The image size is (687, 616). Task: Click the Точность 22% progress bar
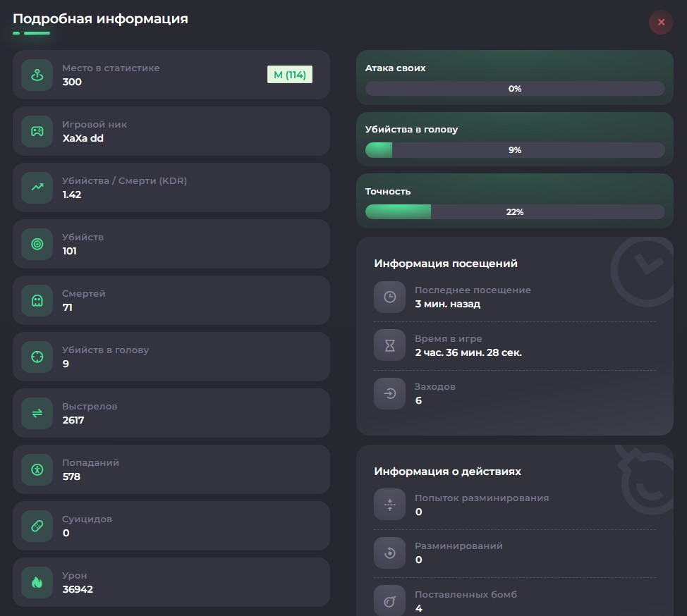coord(515,212)
